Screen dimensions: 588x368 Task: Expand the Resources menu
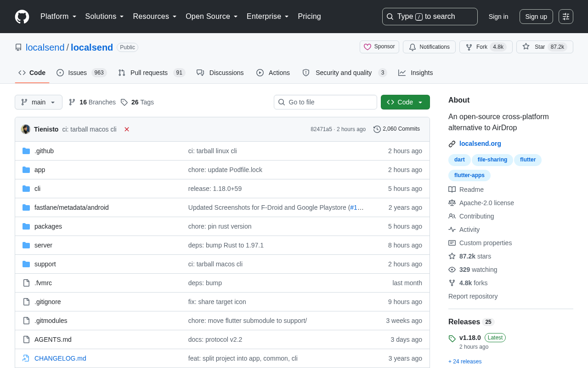155,17
